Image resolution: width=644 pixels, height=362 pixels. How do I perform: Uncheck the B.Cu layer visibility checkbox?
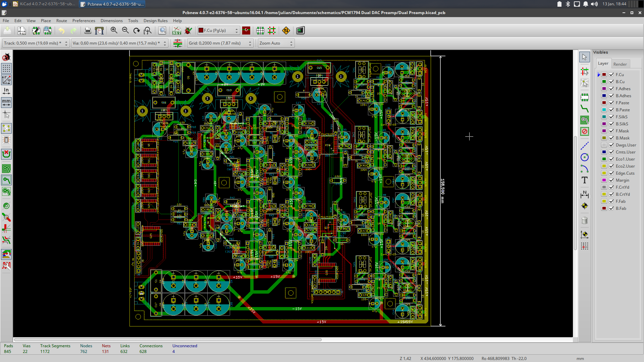tap(611, 82)
